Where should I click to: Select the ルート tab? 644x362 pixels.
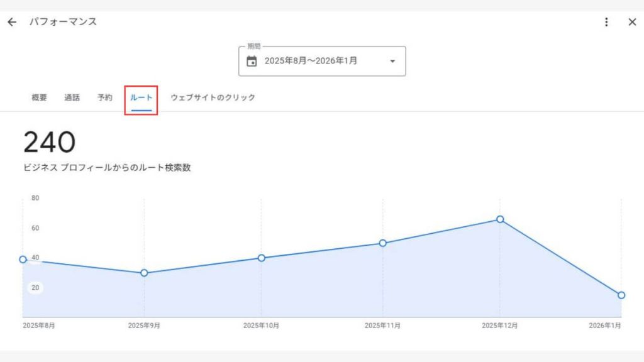[x=141, y=98]
